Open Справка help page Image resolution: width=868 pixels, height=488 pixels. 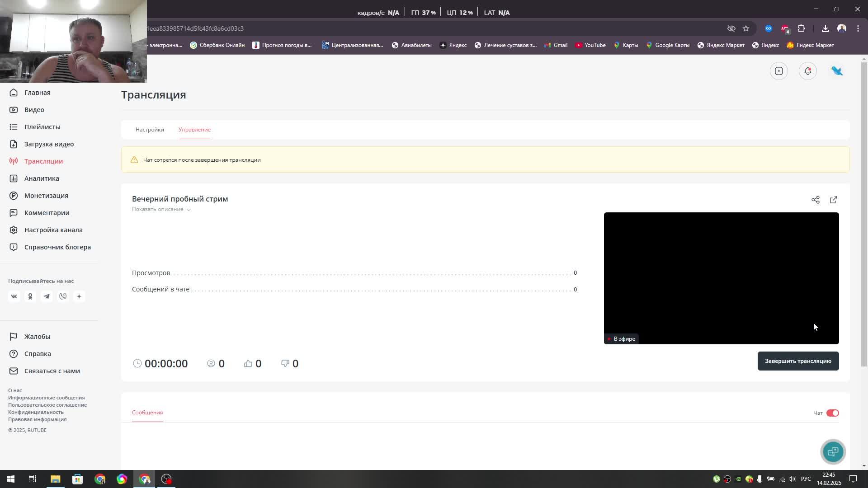point(30,354)
